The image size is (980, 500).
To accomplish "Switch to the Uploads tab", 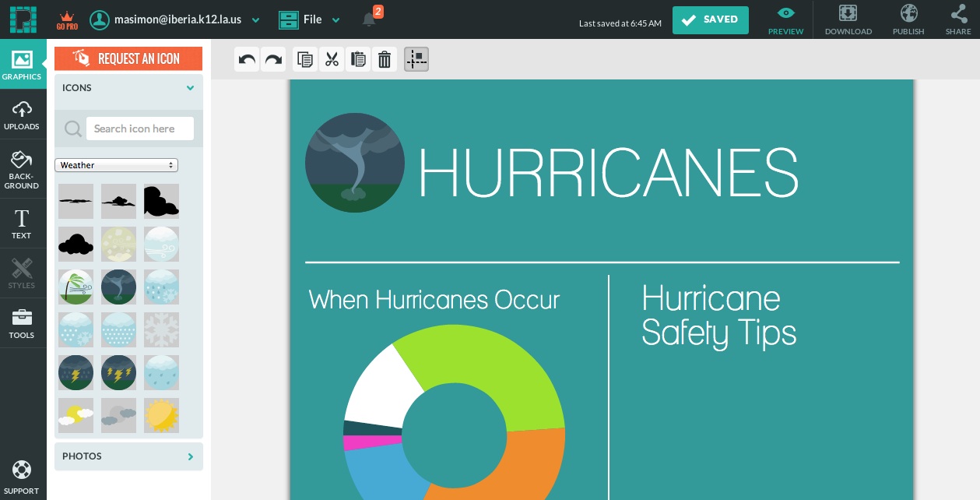I will tap(22, 114).
